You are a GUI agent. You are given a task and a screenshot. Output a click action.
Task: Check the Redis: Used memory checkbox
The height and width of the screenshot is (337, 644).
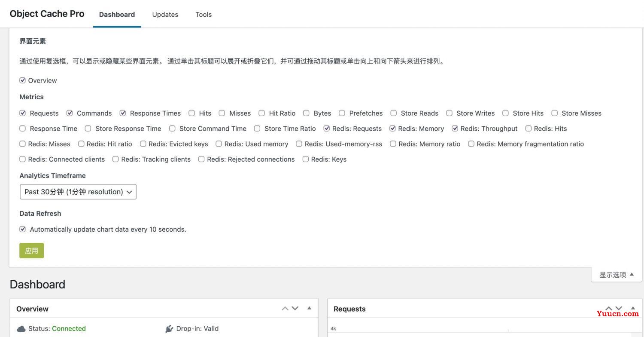click(x=219, y=144)
